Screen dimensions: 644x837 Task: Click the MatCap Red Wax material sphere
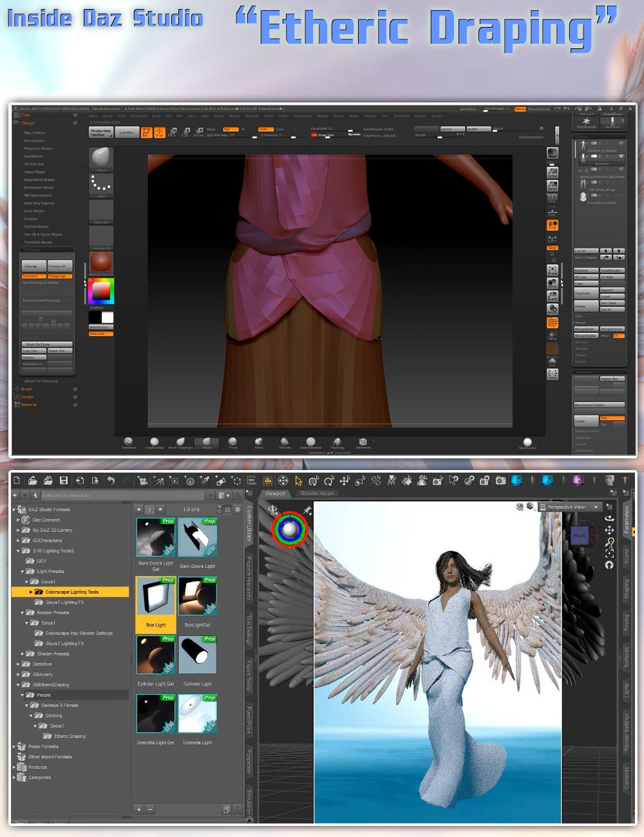click(101, 263)
